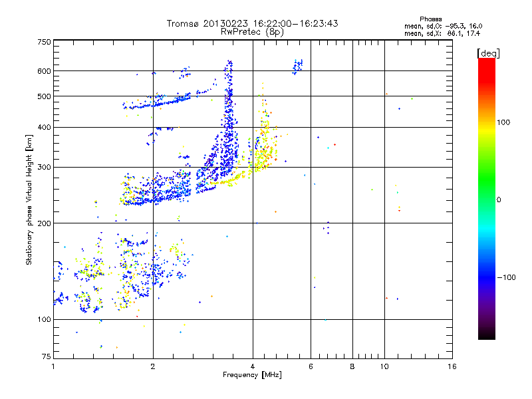Click the y-axis tick label '100'
532x399 pixels.
click(x=44, y=319)
